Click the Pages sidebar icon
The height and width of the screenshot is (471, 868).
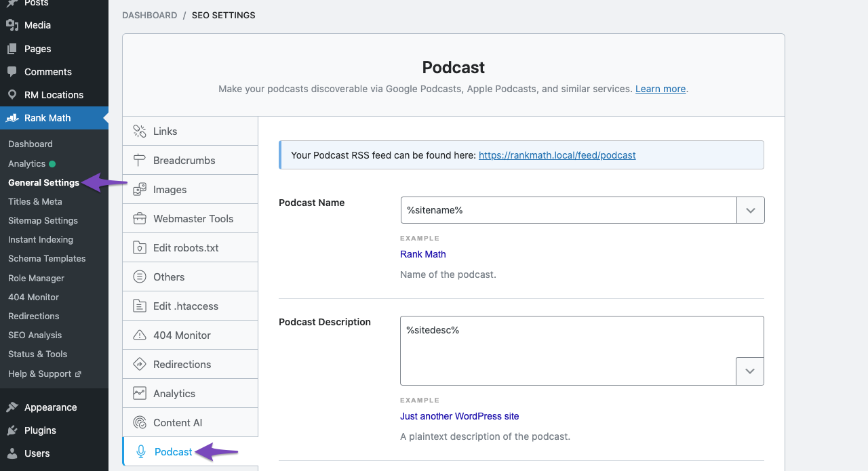pyautogui.click(x=12, y=49)
